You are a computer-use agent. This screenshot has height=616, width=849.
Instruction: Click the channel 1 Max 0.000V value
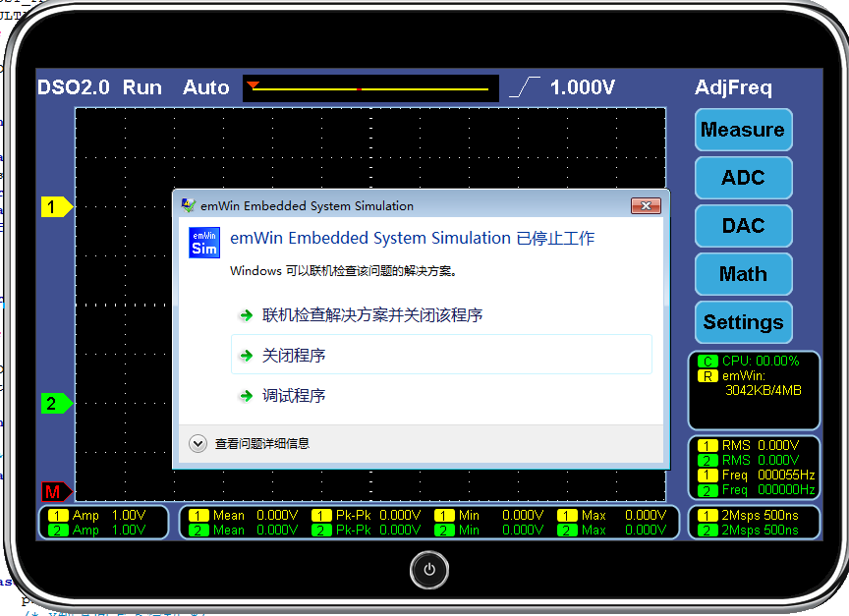click(x=646, y=516)
